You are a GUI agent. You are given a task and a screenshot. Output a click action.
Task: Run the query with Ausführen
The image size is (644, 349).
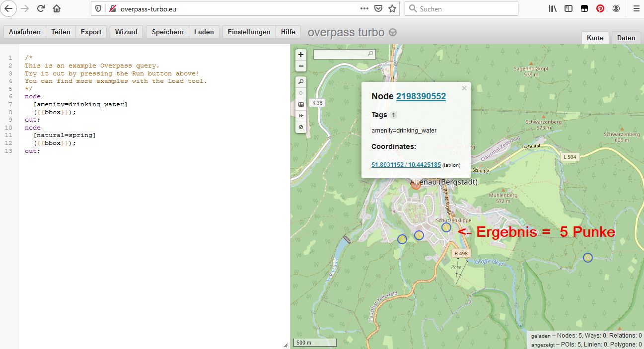coord(25,32)
